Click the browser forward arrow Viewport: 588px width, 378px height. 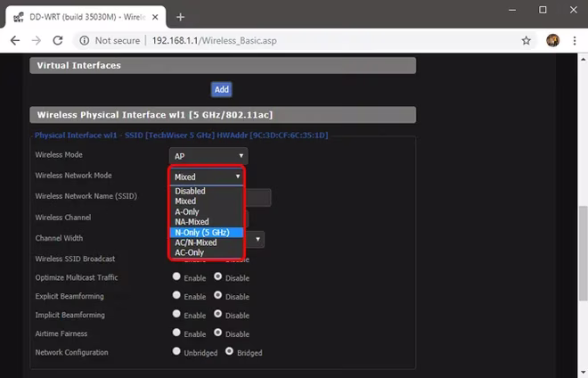coord(37,40)
